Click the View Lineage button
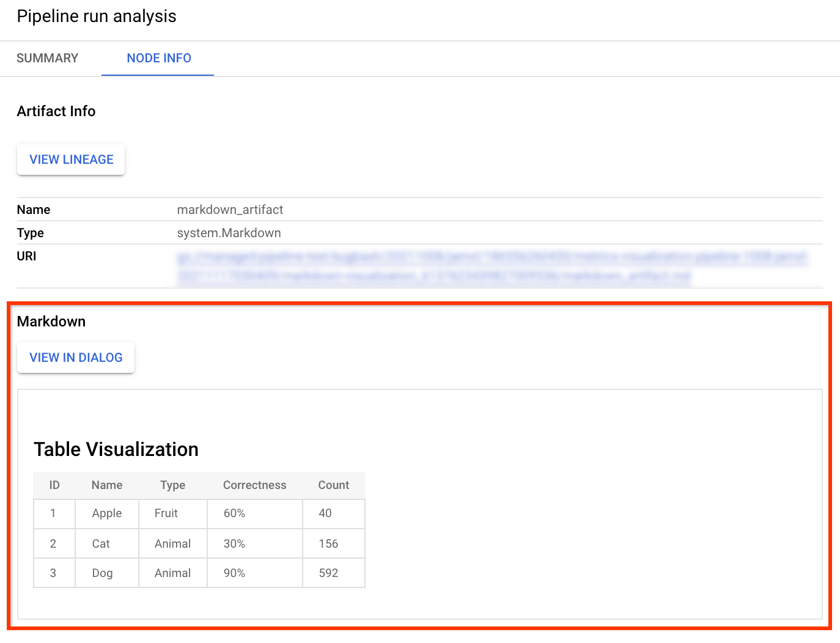This screenshot has height=643, width=840. pos(72,160)
